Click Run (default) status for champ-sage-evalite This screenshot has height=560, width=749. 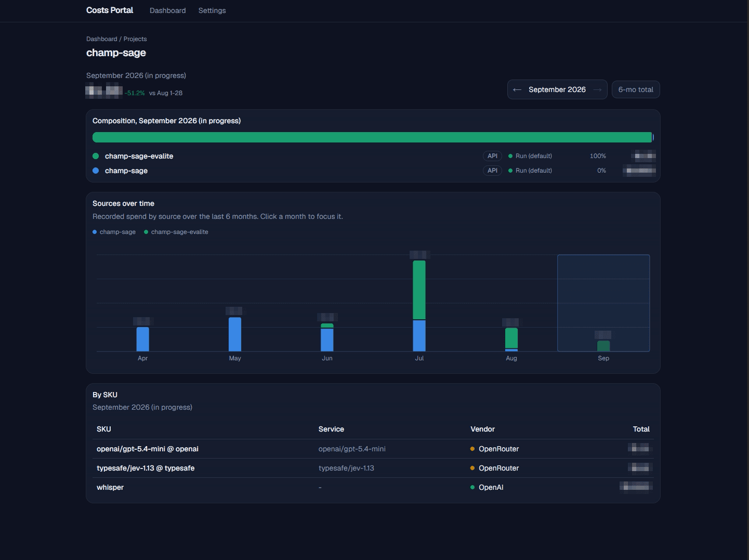point(530,156)
